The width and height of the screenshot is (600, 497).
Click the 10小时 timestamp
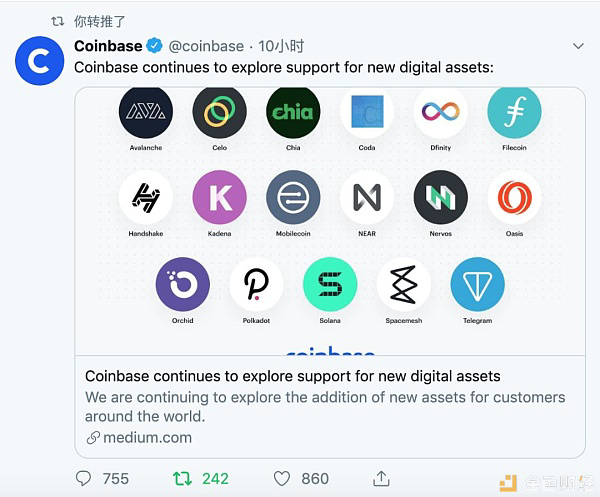tap(281, 46)
